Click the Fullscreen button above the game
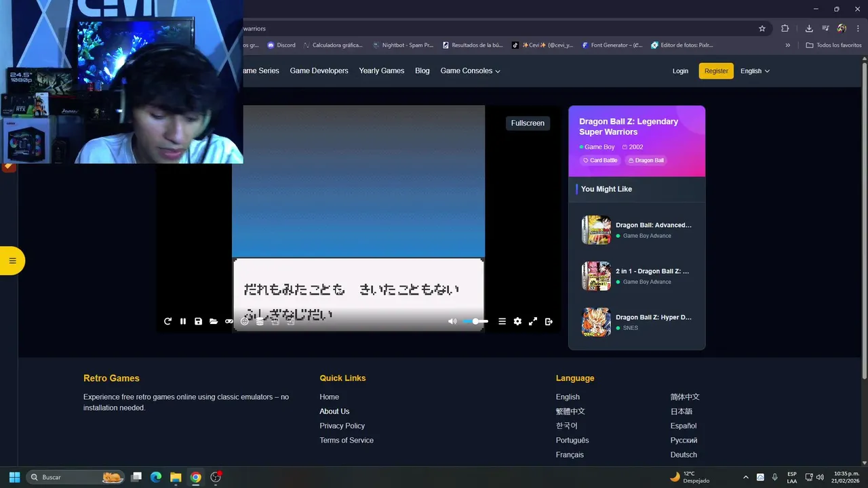This screenshot has width=868, height=488. 528,123
